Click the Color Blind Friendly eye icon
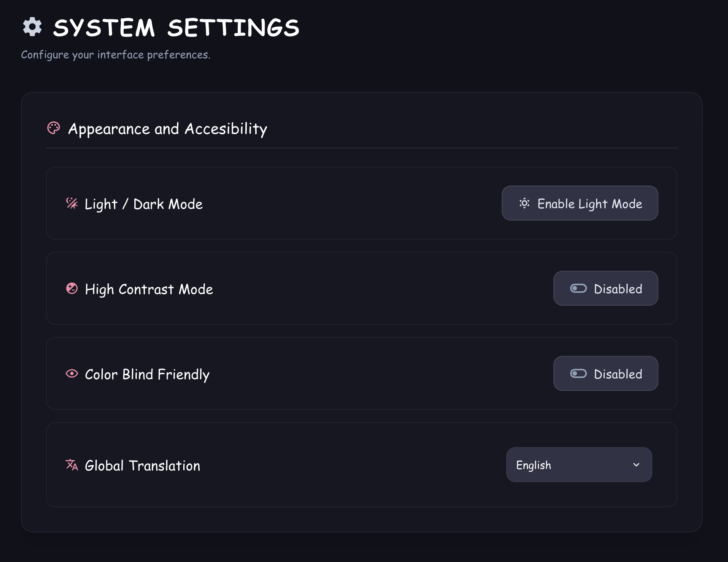The image size is (728, 562). pos(72,374)
